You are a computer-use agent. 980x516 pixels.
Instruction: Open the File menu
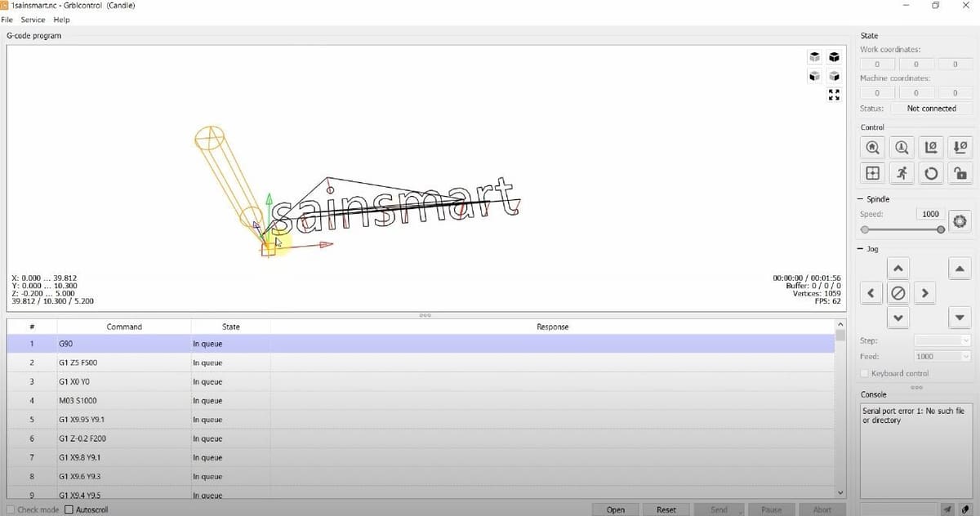(x=7, y=20)
